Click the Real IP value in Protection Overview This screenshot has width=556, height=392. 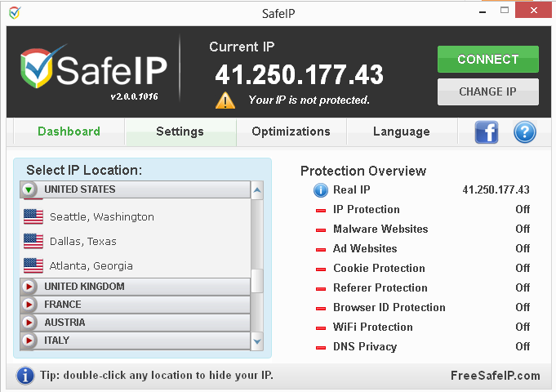click(x=496, y=189)
